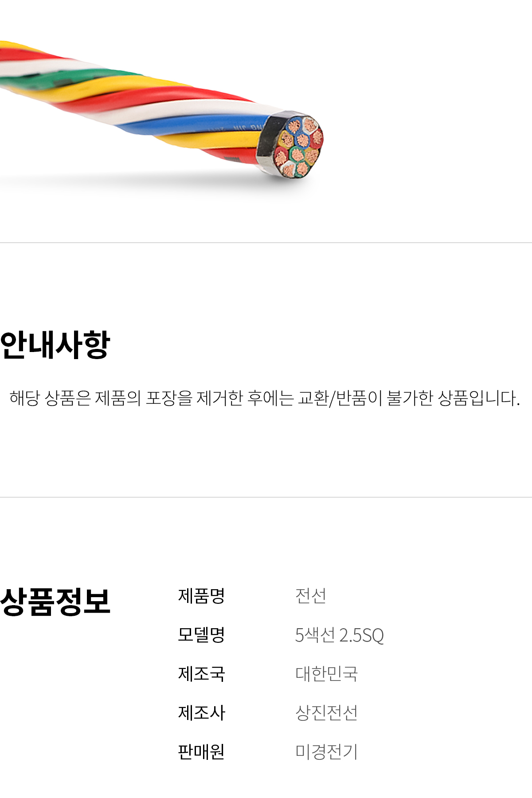Screen dimensions: 532x798
Task: Click the 모델명 label
Action: click(201, 635)
